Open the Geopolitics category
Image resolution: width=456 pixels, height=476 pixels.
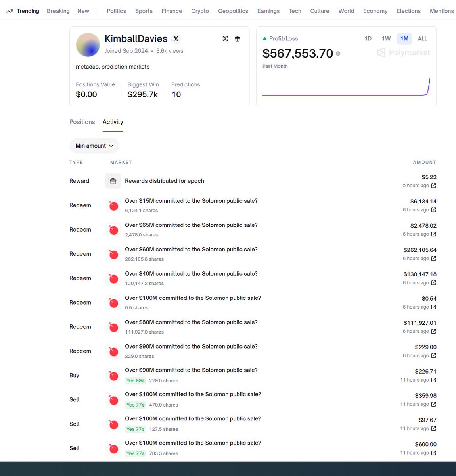click(233, 11)
